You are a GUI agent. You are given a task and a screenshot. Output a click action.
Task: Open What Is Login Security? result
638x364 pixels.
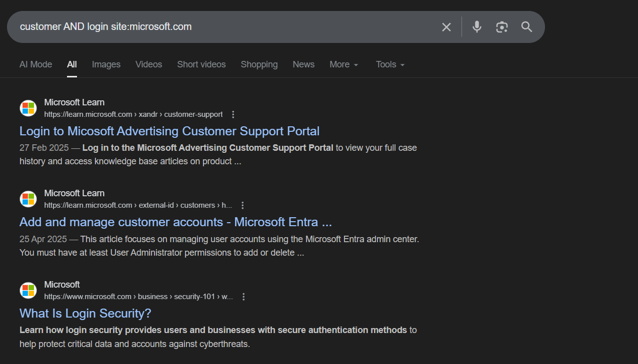(x=85, y=314)
